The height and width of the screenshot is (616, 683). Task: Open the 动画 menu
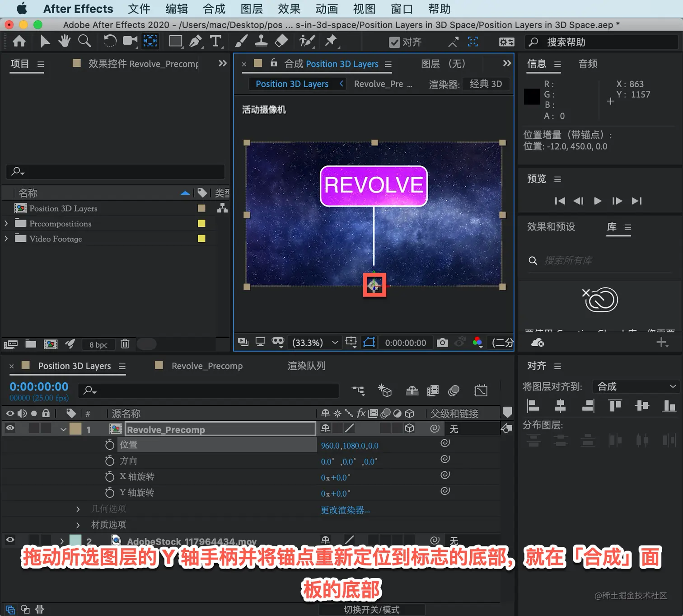pos(327,9)
